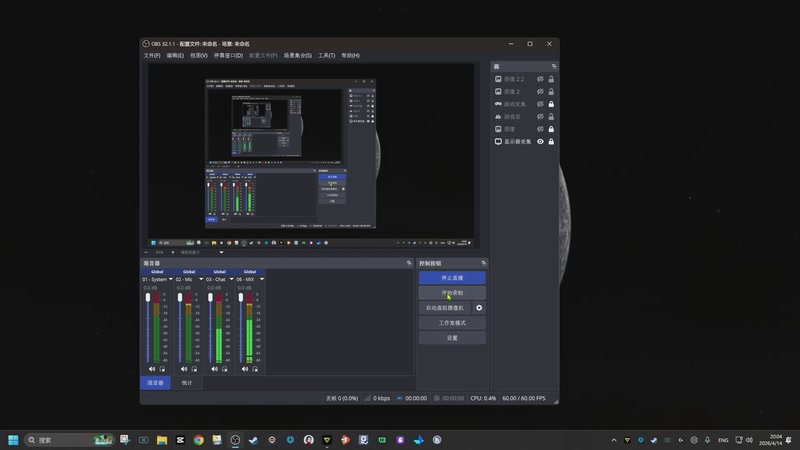
Task: Open Steam from the Windows taskbar
Action: click(x=253, y=440)
